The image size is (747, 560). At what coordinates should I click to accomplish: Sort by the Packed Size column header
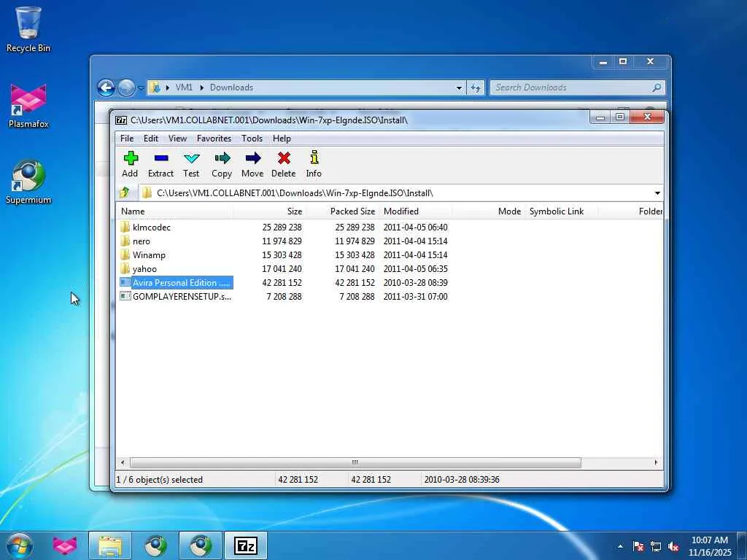click(x=342, y=211)
